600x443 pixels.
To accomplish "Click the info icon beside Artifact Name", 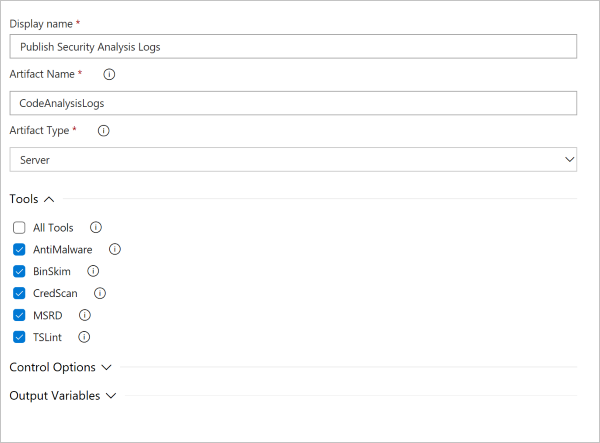I will (109, 74).
